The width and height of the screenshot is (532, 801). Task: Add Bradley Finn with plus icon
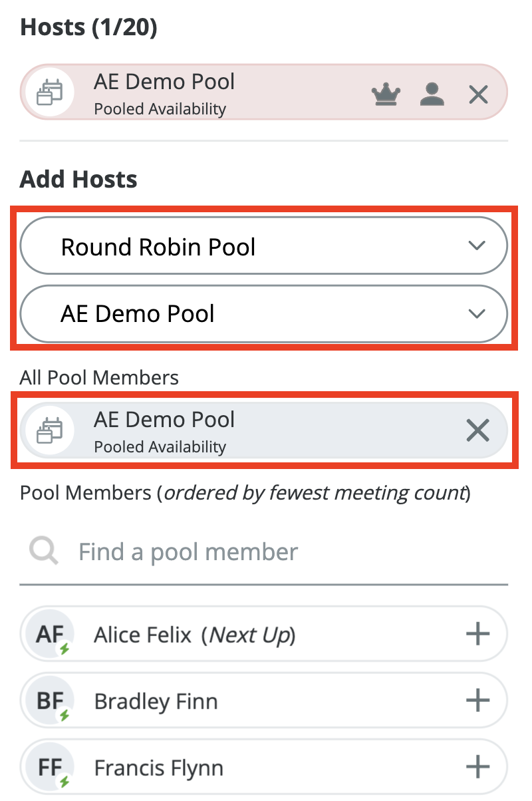pyautogui.click(x=477, y=701)
